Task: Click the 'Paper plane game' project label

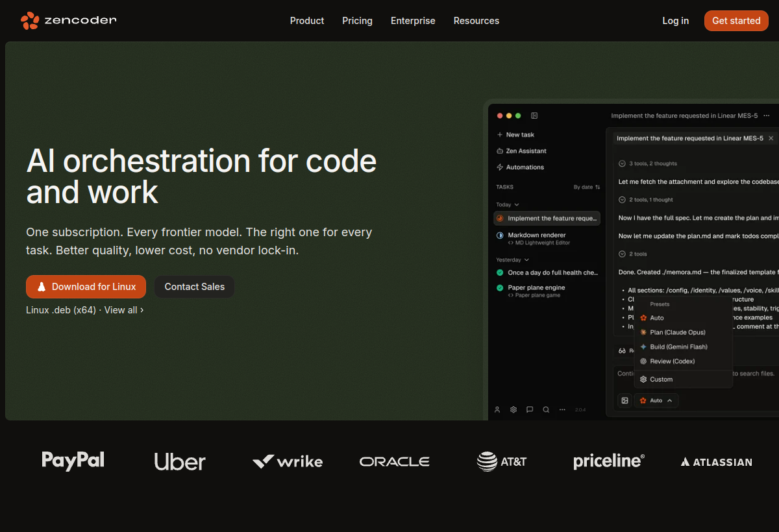Action: pyautogui.click(x=534, y=295)
